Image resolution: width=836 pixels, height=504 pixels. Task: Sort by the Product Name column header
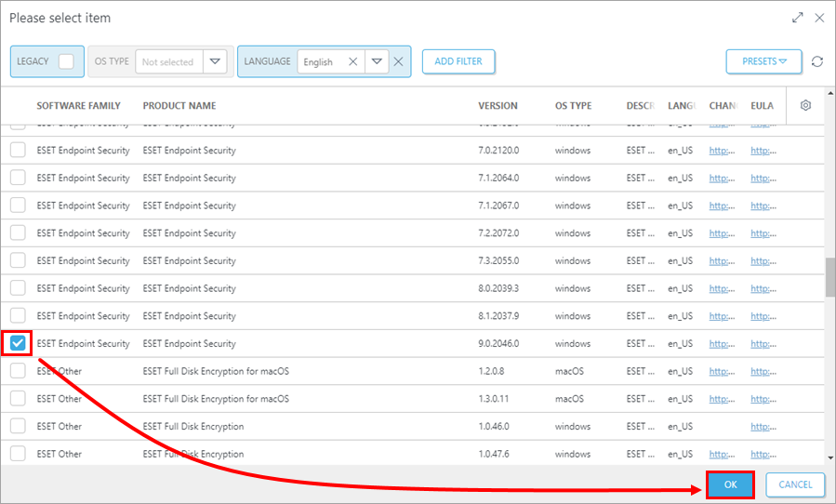pyautogui.click(x=179, y=106)
